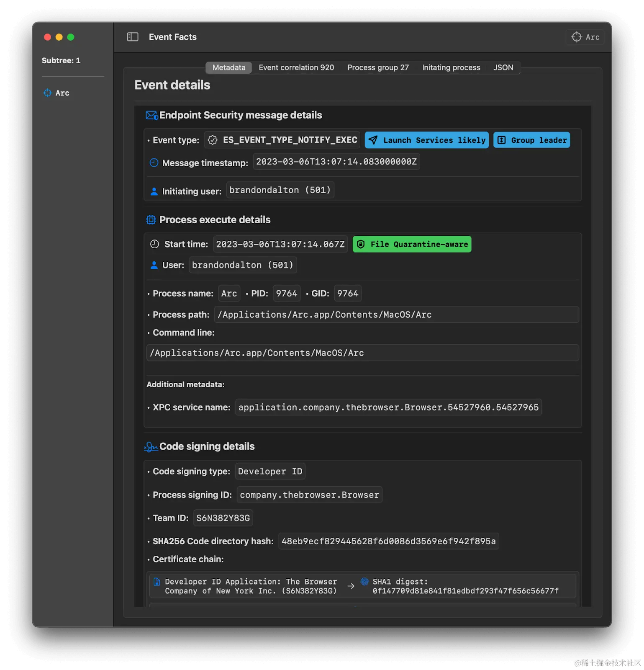Select the process signing ID company.thebrowser.Browser
This screenshot has height=670, width=644.
[310, 495]
